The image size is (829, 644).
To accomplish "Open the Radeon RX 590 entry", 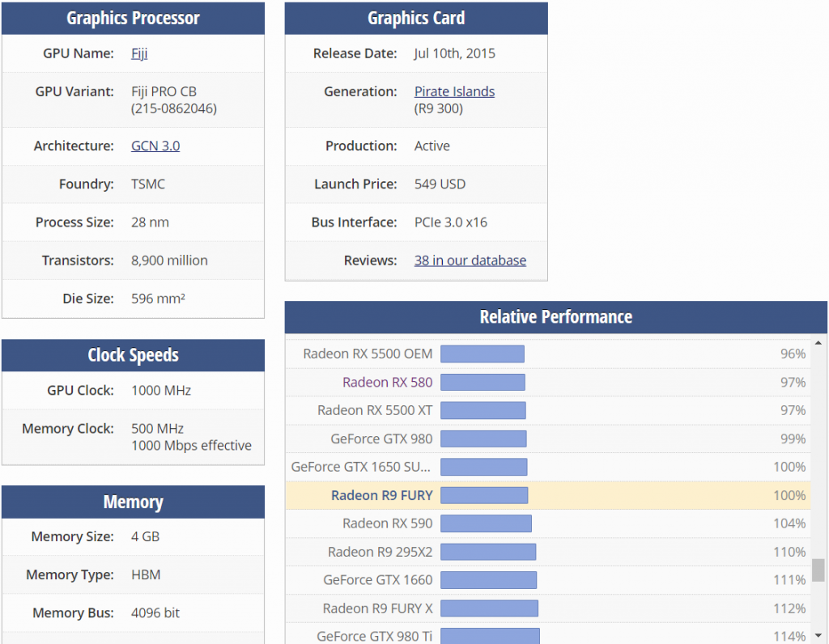I will click(x=387, y=524).
